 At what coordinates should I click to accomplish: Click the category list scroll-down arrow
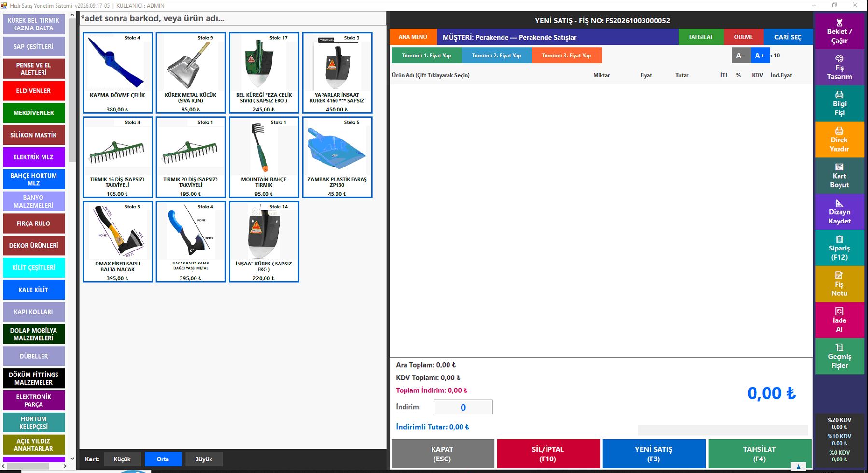(x=72, y=459)
